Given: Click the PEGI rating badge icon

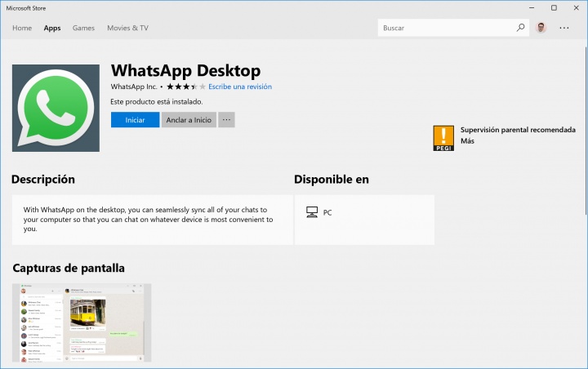Looking at the screenshot, I should (x=443, y=139).
